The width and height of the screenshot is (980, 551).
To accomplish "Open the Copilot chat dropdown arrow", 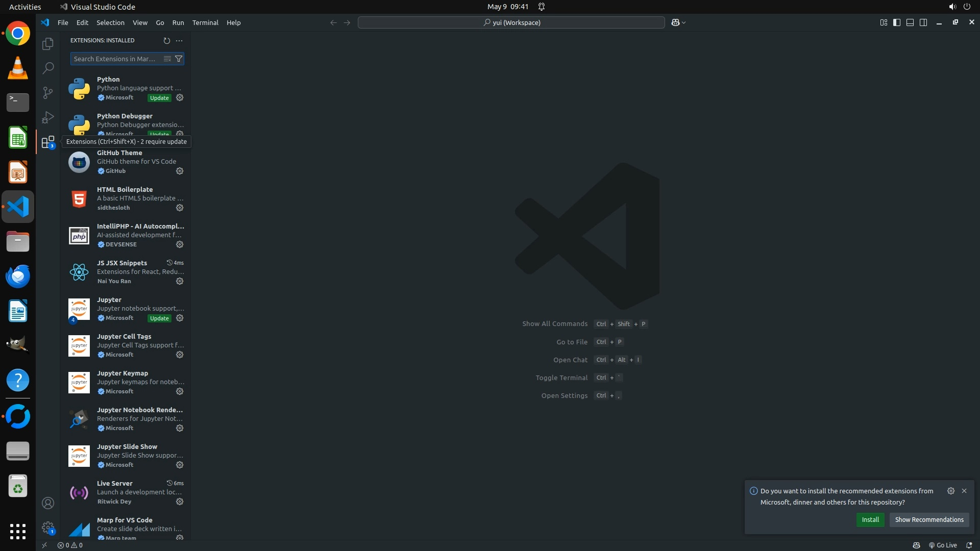I will click(684, 22).
